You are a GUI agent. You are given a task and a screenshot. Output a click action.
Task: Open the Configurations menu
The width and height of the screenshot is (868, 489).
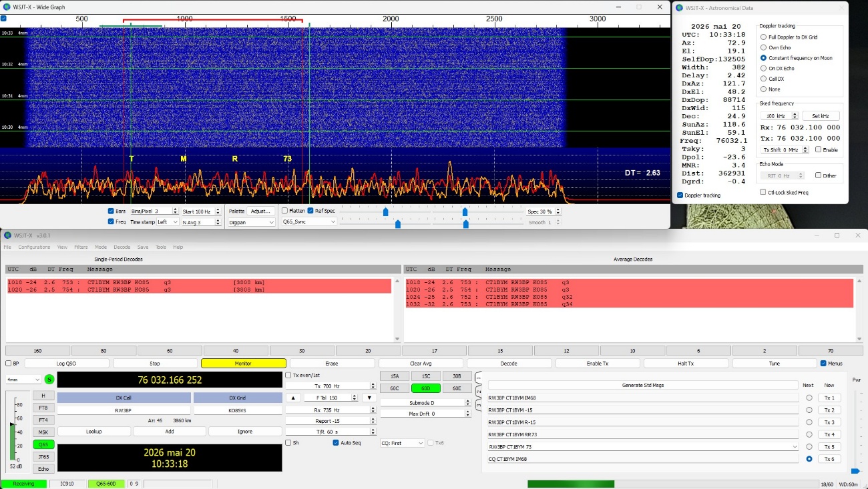[x=34, y=247]
